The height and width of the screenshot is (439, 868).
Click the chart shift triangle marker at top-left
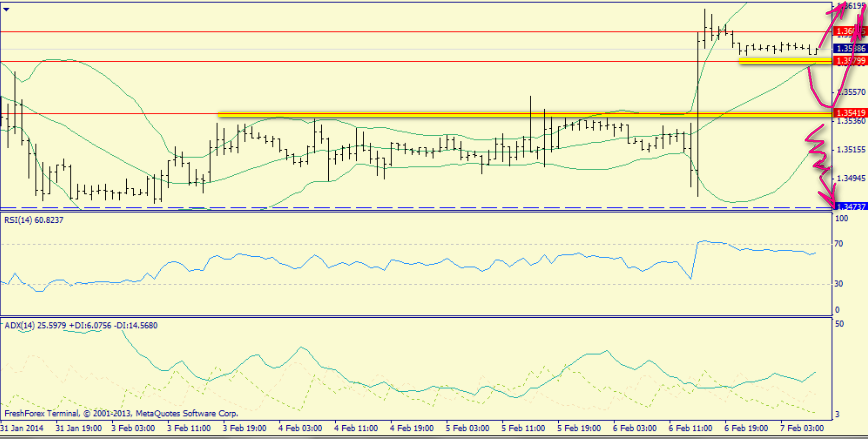coord(6,10)
